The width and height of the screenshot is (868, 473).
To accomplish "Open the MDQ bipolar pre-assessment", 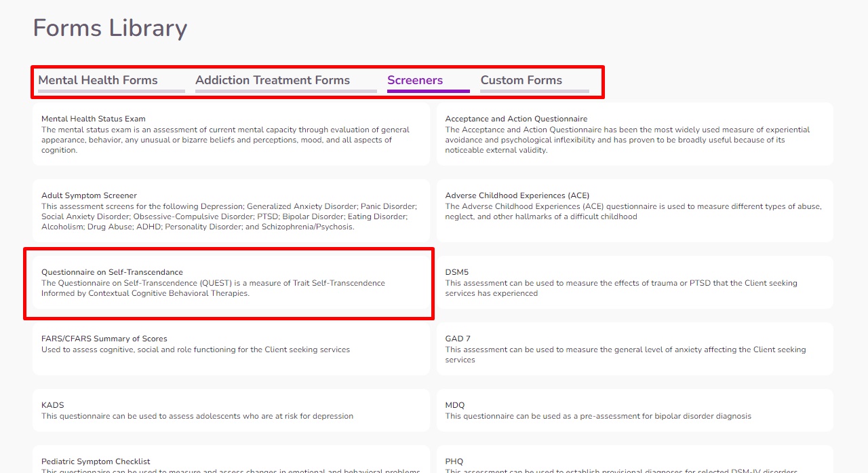I will point(635,411).
